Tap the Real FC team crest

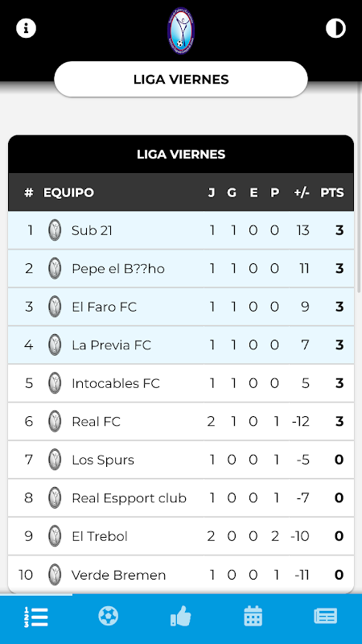[55, 421]
